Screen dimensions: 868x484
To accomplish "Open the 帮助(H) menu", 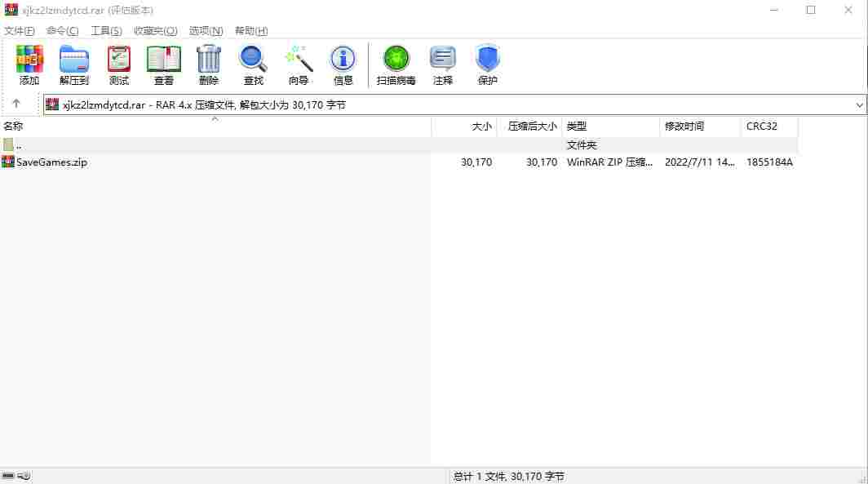I will (251, 30).
